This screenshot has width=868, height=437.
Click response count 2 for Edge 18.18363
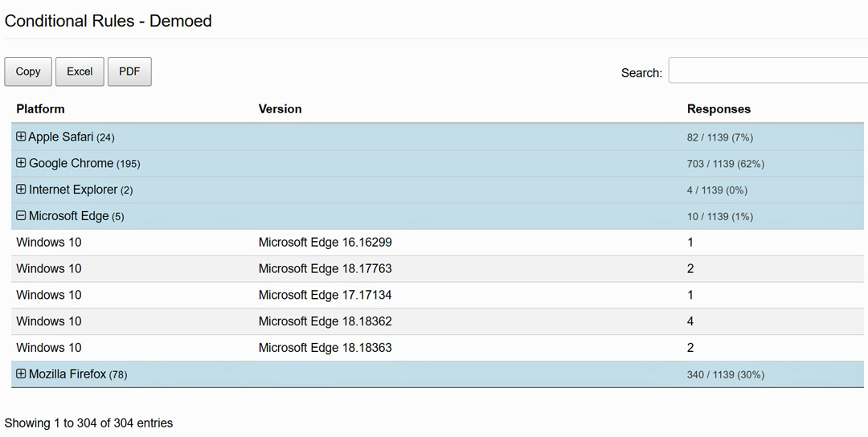coord(690,348)
